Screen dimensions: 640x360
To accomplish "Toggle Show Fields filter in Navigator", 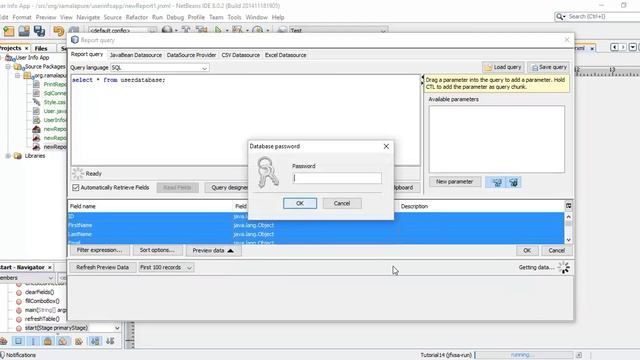I will [18, 341].
